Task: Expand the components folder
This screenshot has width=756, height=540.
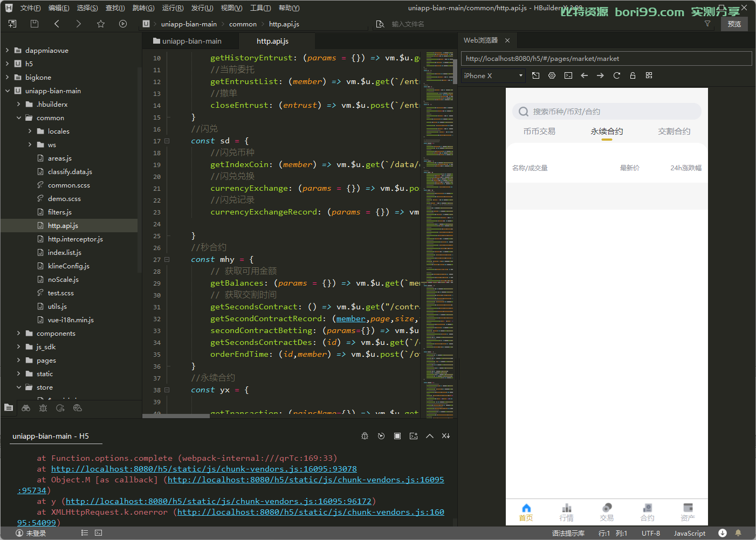Action: click(19, 333)
